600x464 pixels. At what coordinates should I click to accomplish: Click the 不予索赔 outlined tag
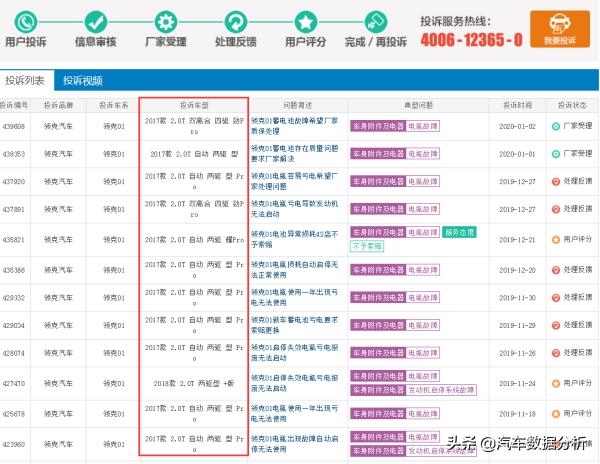367,246
